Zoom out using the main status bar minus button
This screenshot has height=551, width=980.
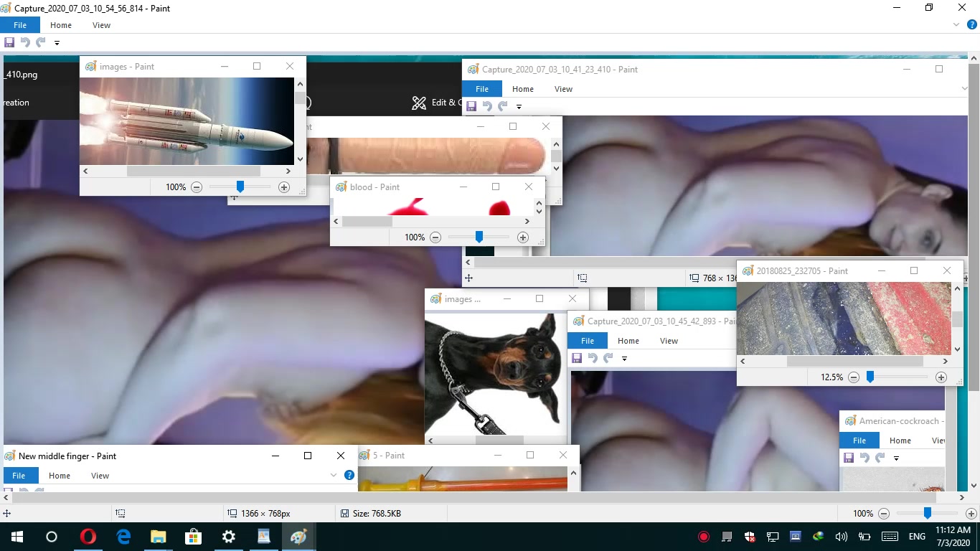click(884, 514)
